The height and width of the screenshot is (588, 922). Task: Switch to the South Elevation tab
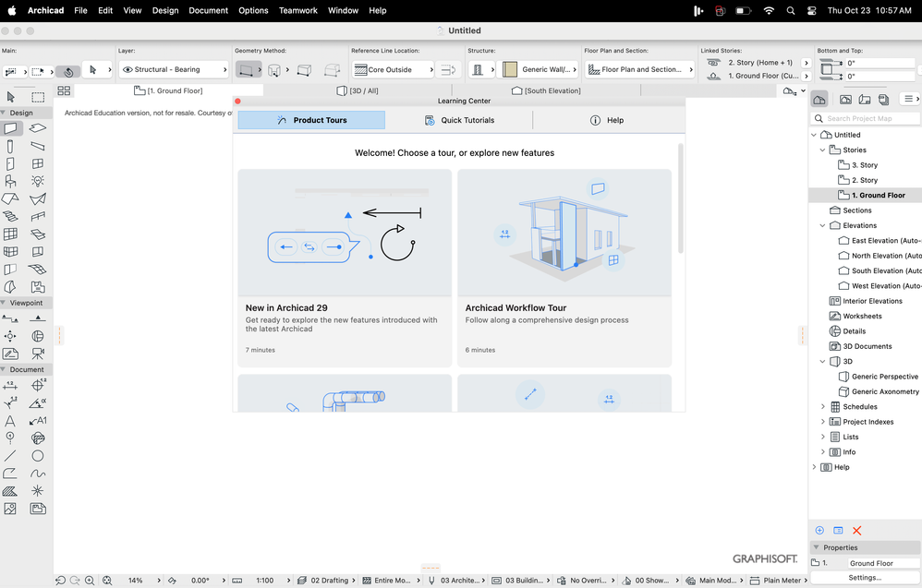(546, 91)
